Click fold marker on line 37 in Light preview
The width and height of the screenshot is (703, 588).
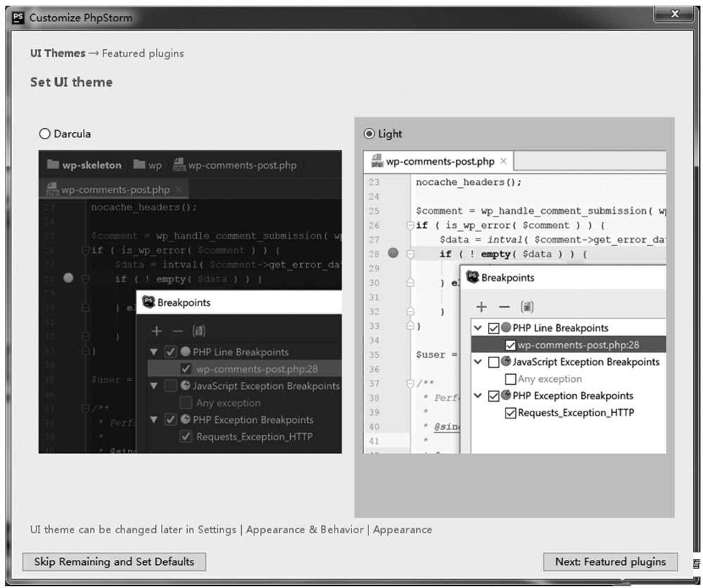pos(410,383)
